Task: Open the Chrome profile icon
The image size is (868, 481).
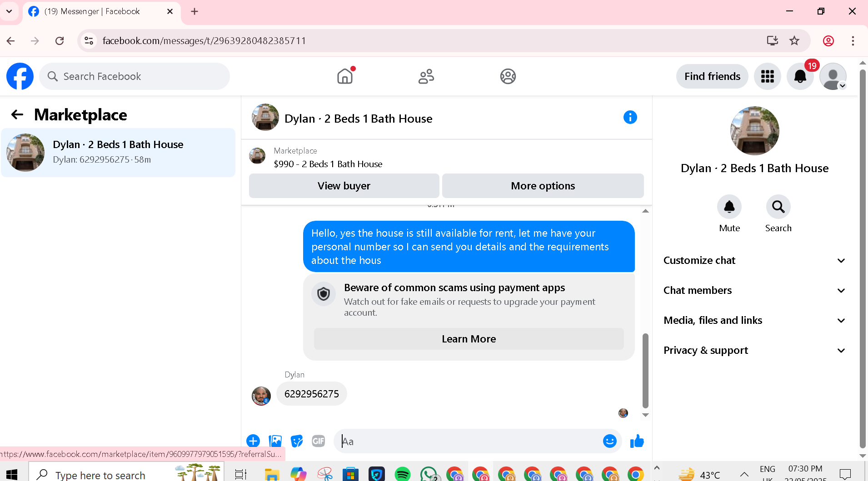Action: coord(828,41)
